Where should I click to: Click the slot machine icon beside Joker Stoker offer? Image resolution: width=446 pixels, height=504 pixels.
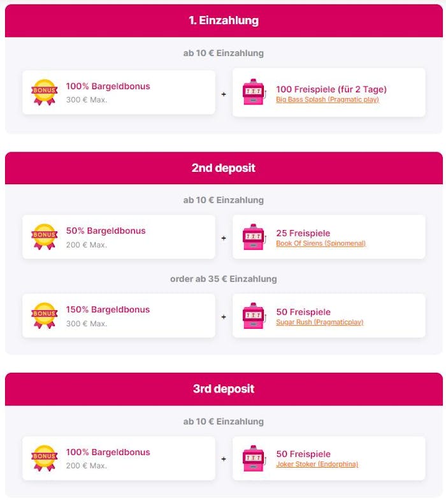253,458
